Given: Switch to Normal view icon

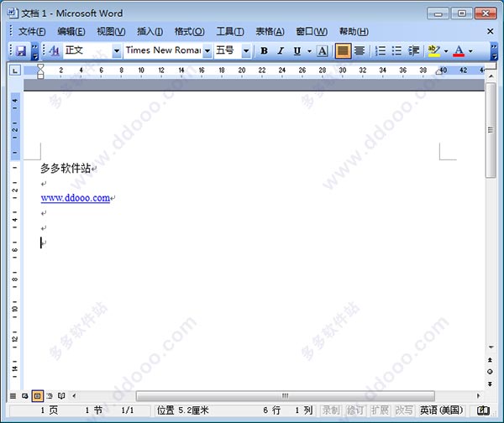Looking at the screenshot, I should (13, 395).
